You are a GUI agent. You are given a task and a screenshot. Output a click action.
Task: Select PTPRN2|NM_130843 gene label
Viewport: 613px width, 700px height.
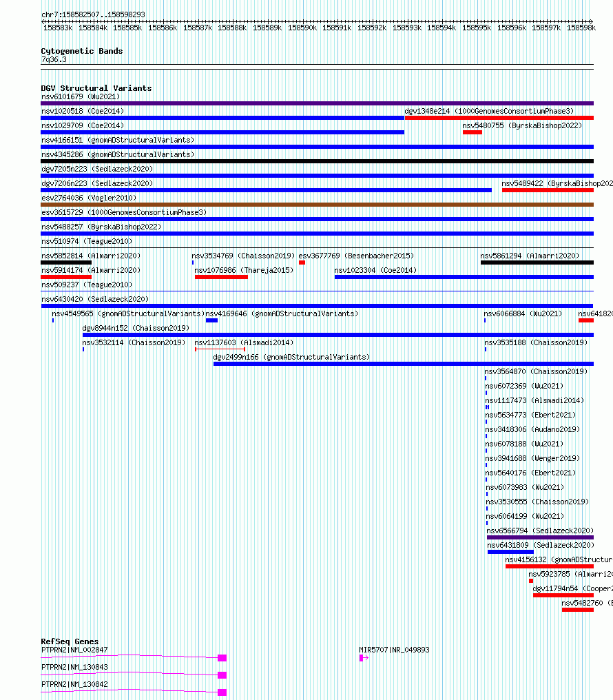pos(74,668)
